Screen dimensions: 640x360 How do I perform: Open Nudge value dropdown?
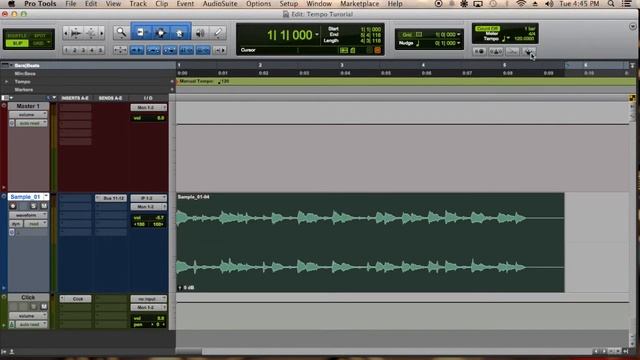[459, 43]
